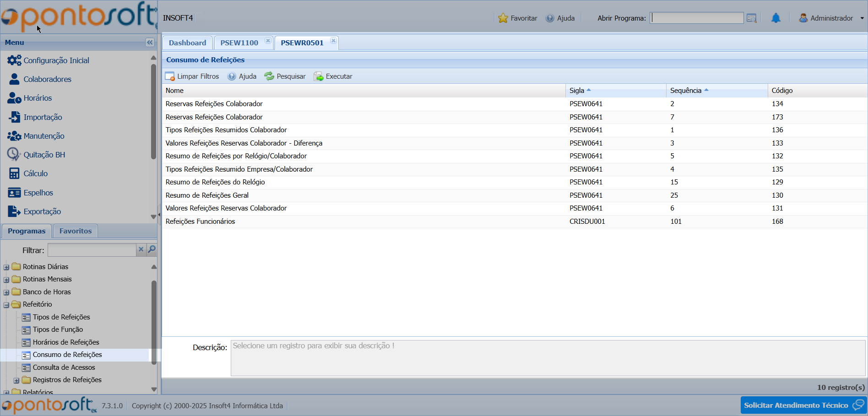Open program search icon beside Abrir Programa

(751, 18)
